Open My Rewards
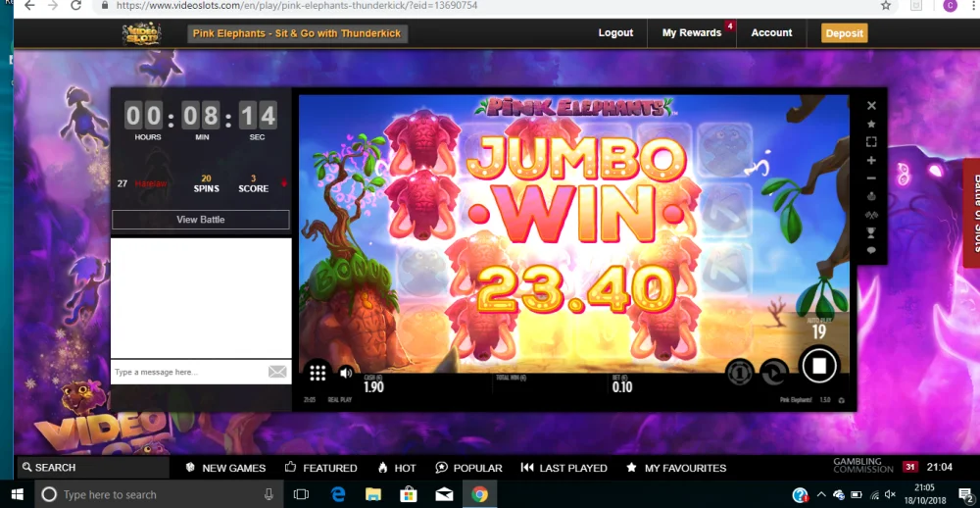 coord(692,33)
